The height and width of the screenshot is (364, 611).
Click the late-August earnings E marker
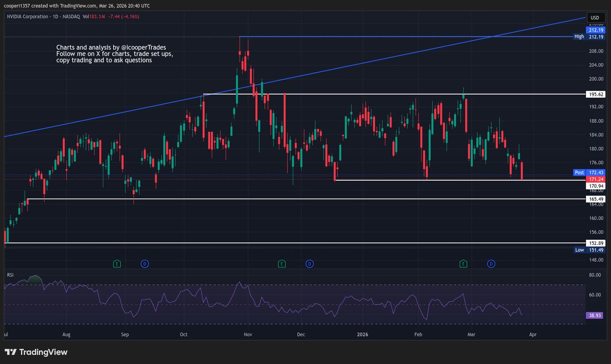click(117, 264)
